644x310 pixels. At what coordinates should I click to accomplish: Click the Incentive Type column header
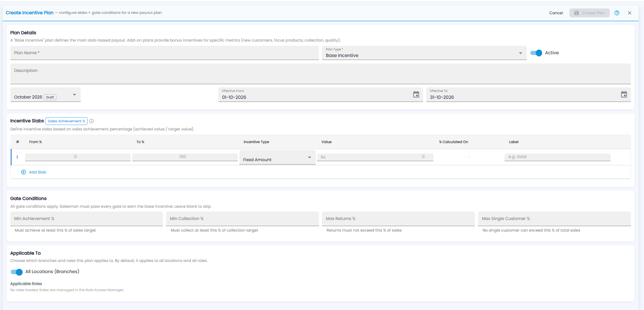click(x=256, y=142)
